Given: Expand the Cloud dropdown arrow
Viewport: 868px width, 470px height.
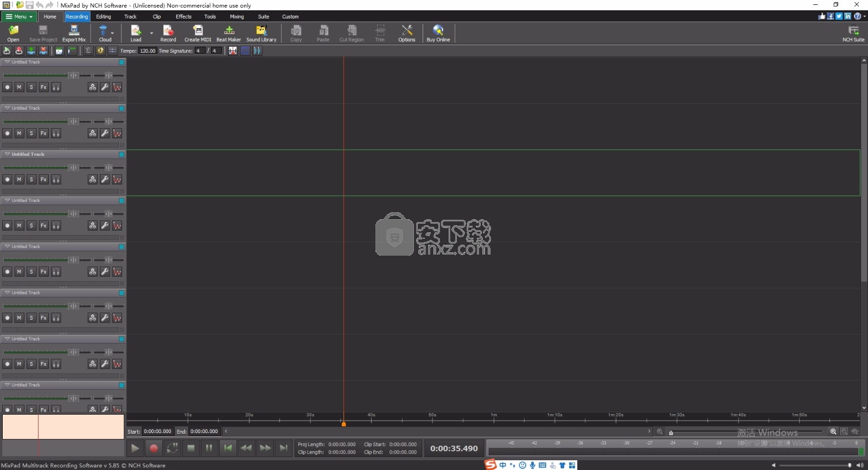Looking at the screenshot, I should click(x=112, y=33).
